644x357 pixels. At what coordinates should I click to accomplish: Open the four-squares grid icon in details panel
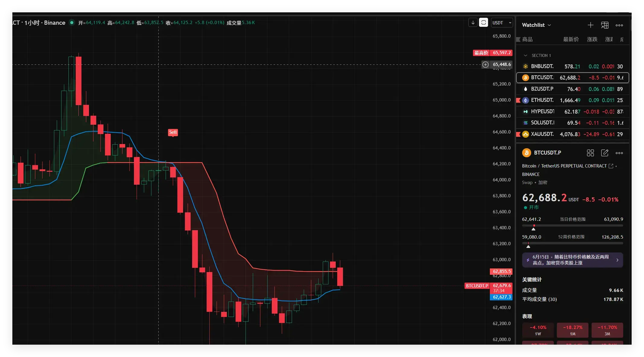tap(590, 153)
